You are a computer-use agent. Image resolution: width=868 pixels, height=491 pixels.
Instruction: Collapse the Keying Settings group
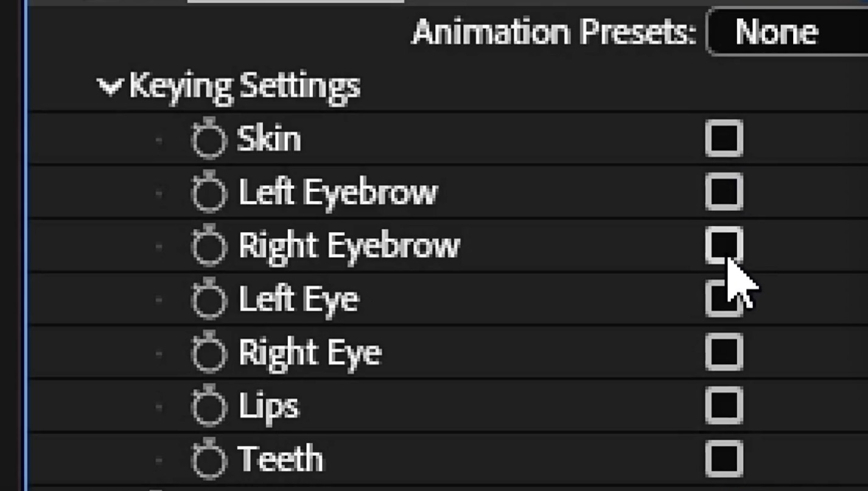[110, 87]
